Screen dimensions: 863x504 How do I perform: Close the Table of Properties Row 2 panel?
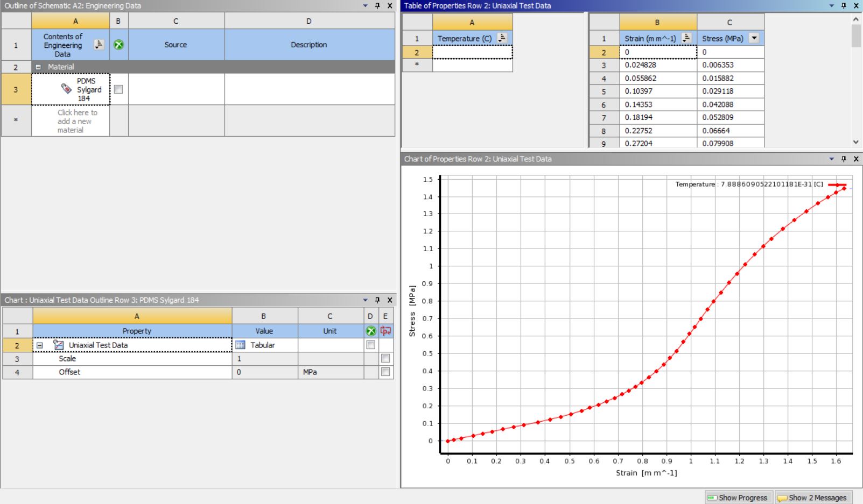[856, 6]
